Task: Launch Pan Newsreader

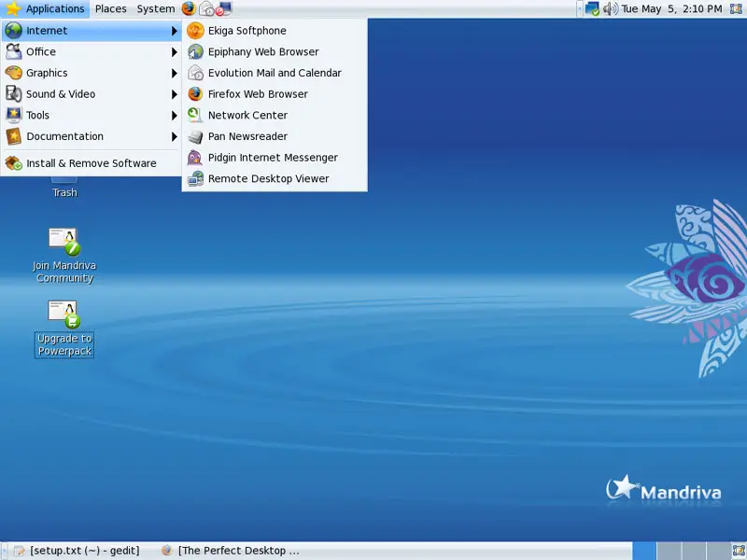Action: pyautogui.click(x=275, y=136)
